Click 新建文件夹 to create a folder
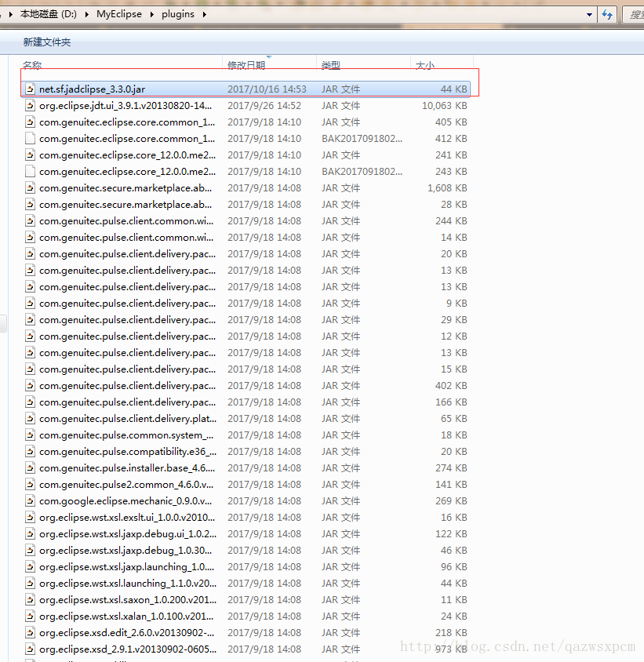Screen dimensions: 644x662 tap(47, 42)
